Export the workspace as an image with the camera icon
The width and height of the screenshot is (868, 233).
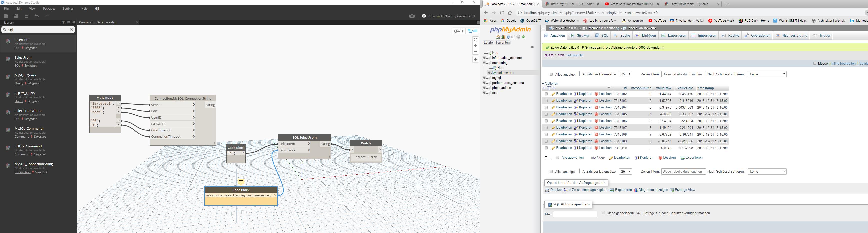(x=412, y=16)
